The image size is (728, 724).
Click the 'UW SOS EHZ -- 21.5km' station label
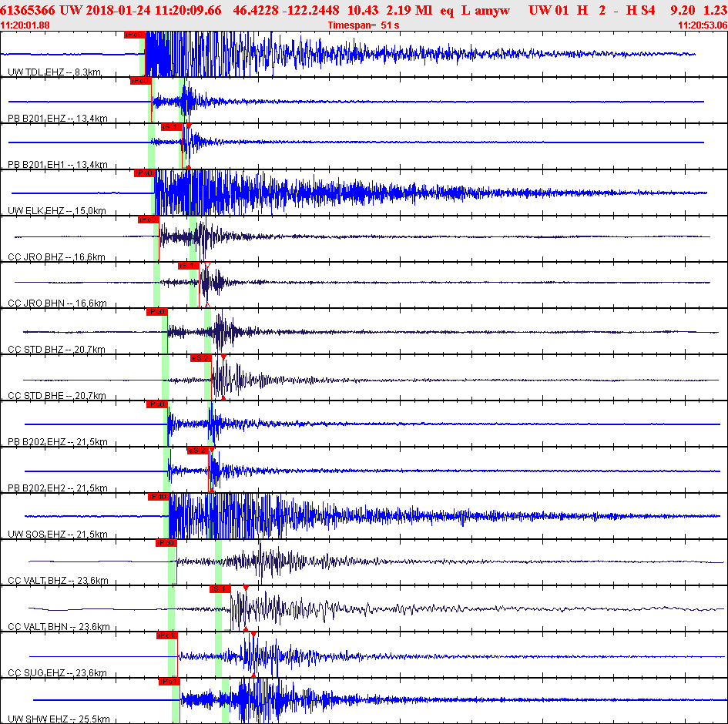pos(58,534)
